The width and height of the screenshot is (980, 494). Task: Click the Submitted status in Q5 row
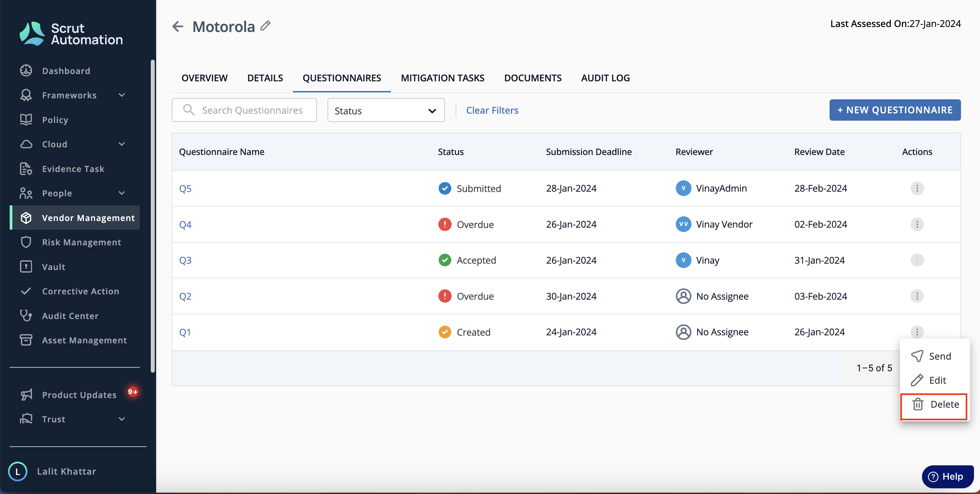click(x=469, y=188)
